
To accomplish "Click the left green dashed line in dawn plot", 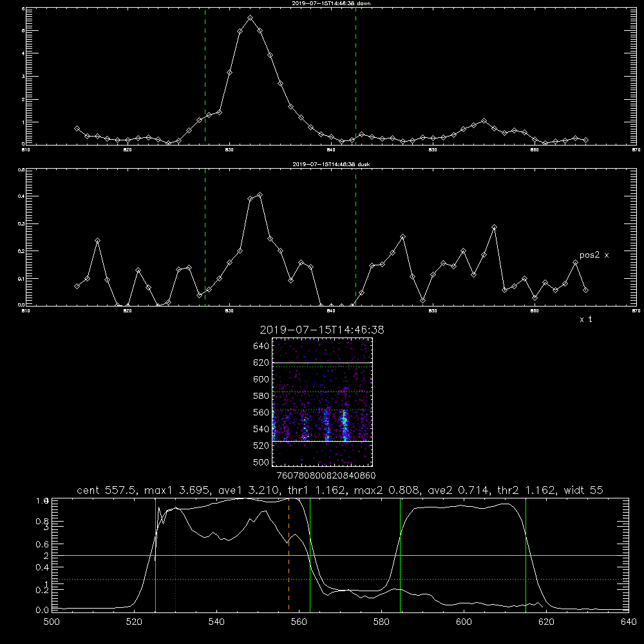I will point(205,76).
